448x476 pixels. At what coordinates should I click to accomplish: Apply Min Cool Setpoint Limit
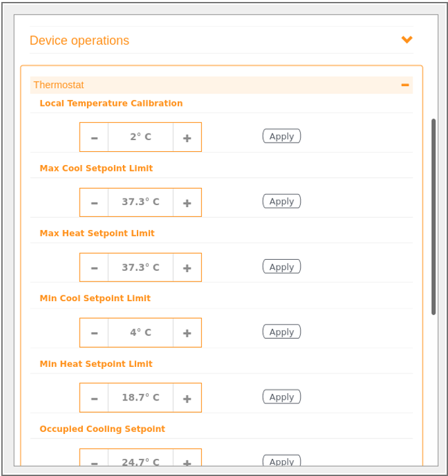point(282,331)
